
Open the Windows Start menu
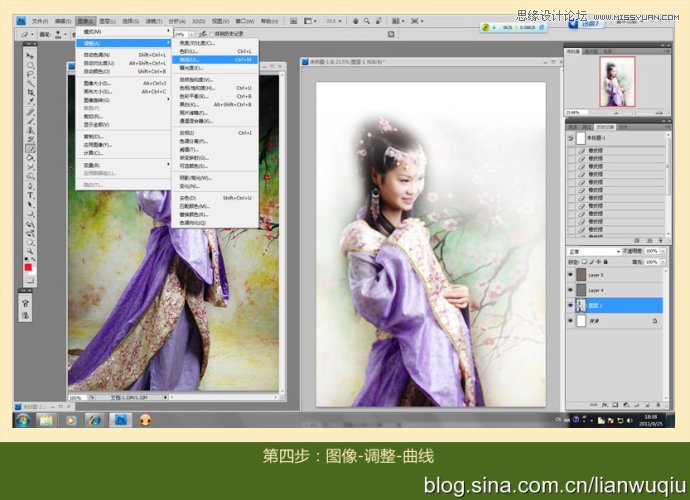click(21, 420)
